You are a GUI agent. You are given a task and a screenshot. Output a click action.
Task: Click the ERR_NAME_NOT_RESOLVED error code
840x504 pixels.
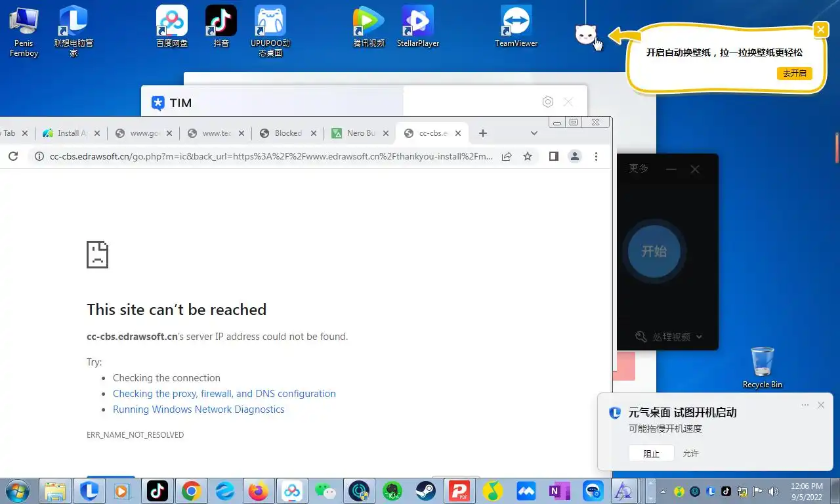click(135, 434)
